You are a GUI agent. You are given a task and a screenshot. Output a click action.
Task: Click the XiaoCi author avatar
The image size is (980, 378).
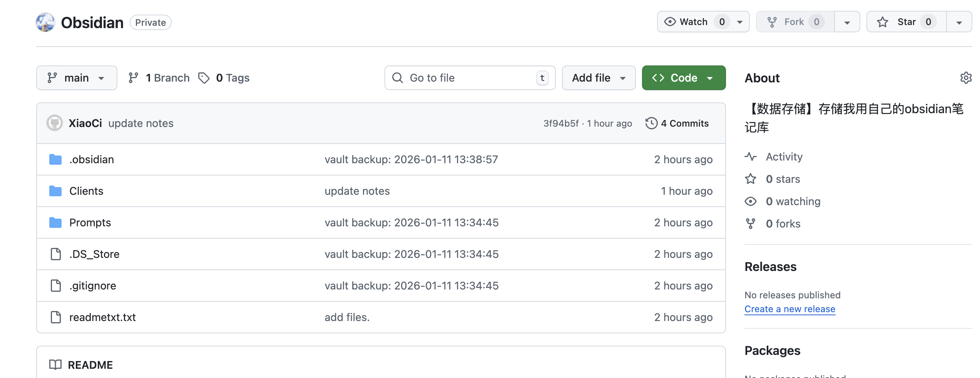(55, 123)
